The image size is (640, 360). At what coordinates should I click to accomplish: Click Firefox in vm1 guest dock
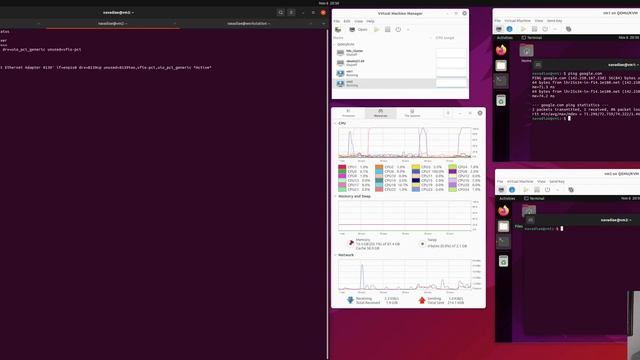click(x=501, y=50)
